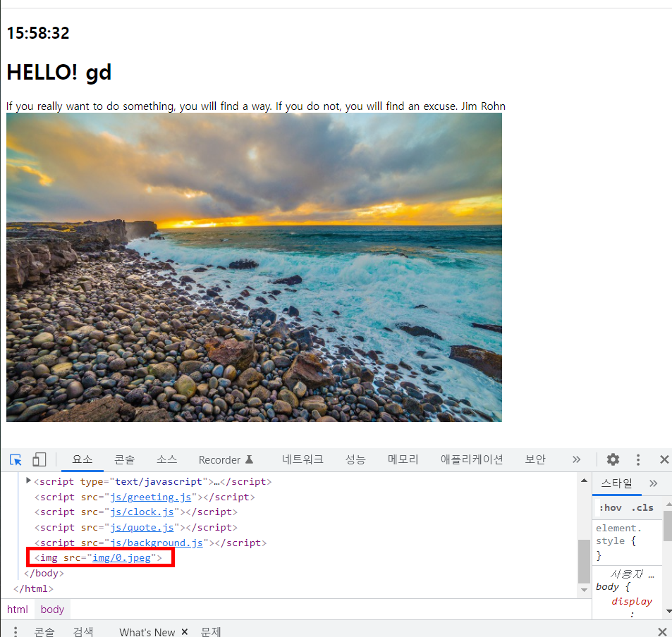The height and width of the screenshot is (637, 672).
Task: Close the DevTools panel
Action: [664, 459]
